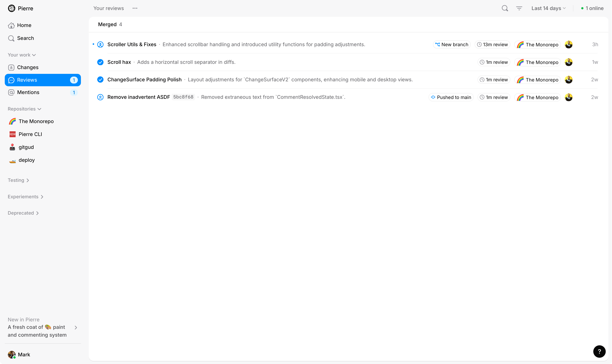The width and height of the screenshot is (612, 364).
Task: Click the checkmark status on Scroll hax
Action: click(100, 62)
